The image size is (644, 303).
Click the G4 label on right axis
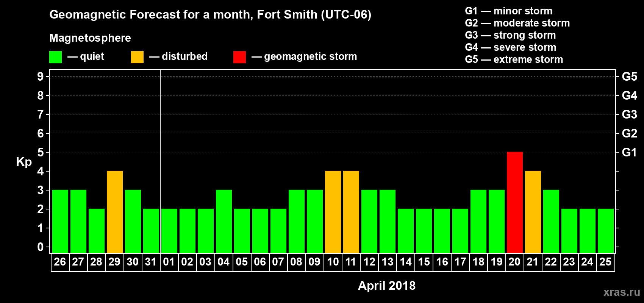630,95
